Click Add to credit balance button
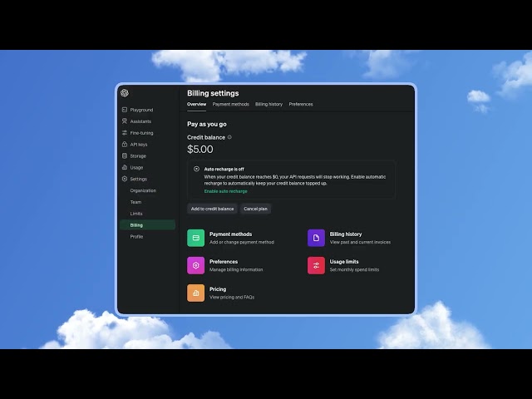Viewport: 532px width, 399px height. tap(212, 209)
